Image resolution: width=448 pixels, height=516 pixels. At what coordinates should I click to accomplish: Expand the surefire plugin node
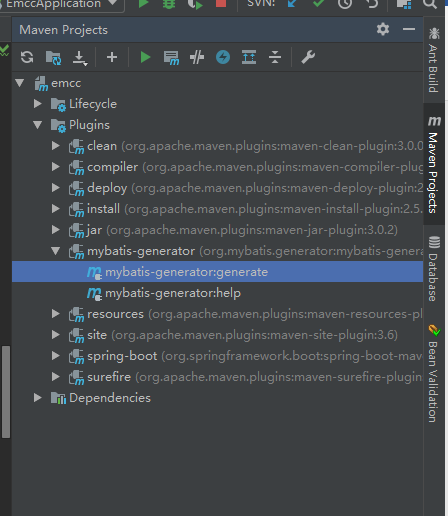[x=56, y=377]
